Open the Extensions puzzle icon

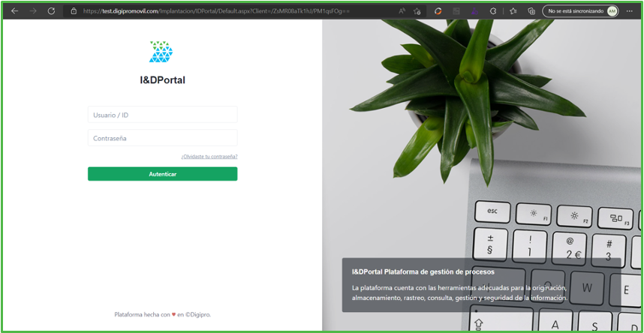pos(493,11)
